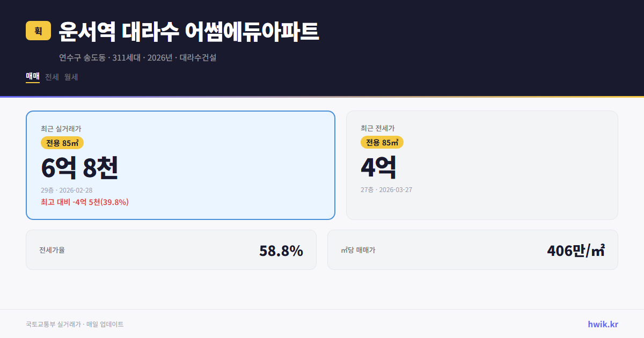Image resolution: width=644 pixels, height=338 pixels.
Task: Click the apartment title 운서역 대라수 어썸에듀아파트
Action: click(187, 32)
